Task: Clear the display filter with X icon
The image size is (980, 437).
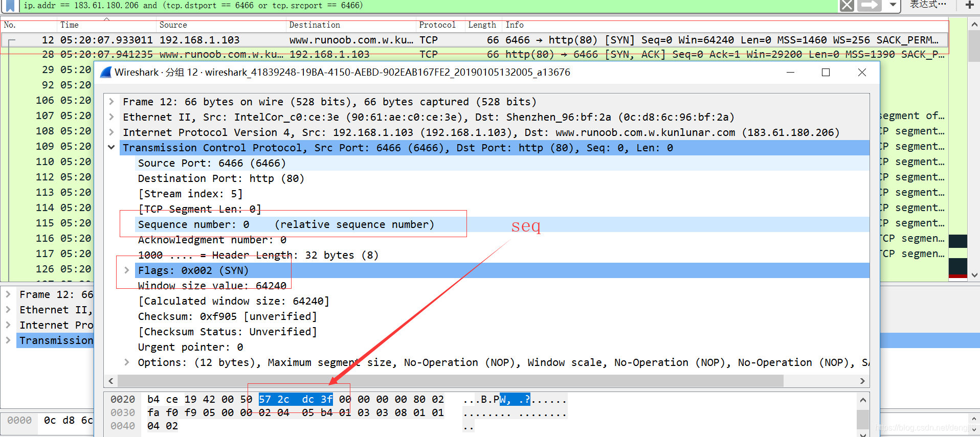Action: point(847,6)
